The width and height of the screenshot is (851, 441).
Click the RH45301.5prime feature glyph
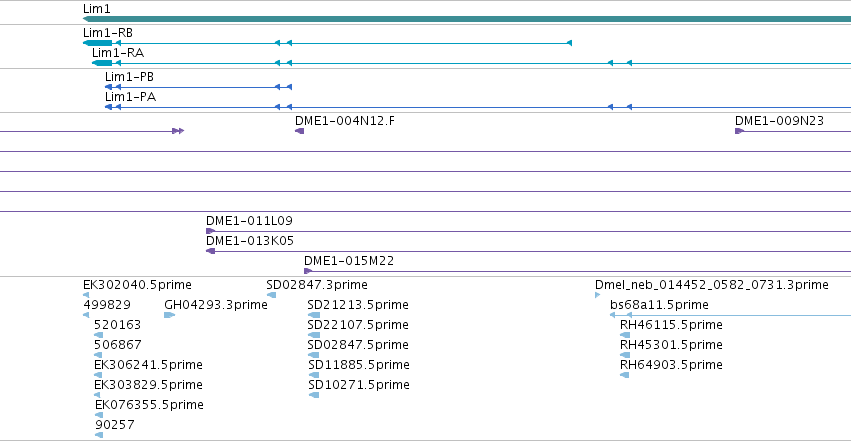625,355
